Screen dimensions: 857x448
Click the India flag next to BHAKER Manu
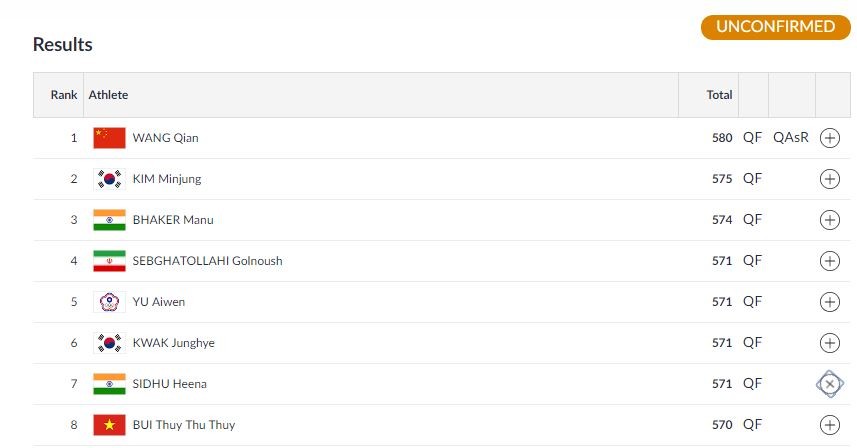(109, 220)
